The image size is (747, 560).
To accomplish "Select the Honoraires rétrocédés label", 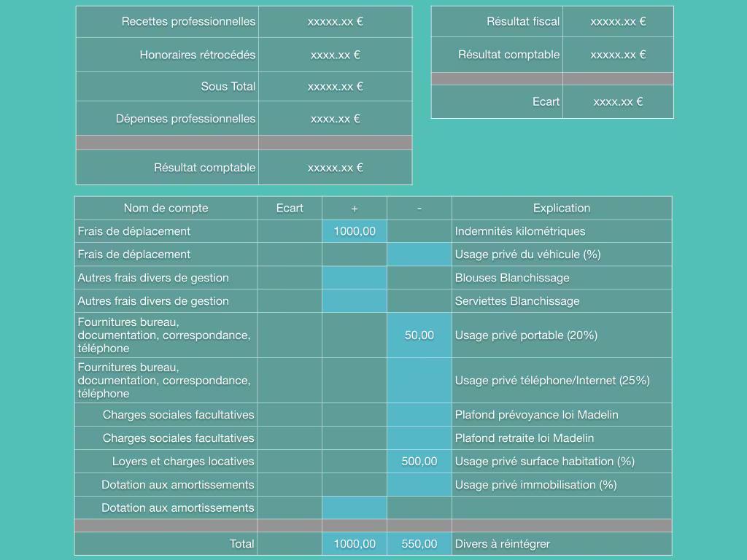I will (197, 55).
